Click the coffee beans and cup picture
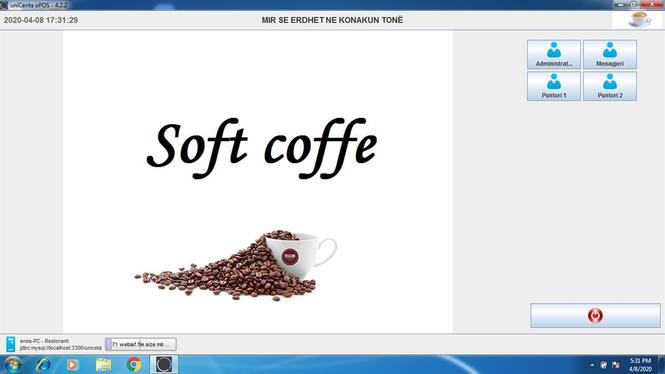The height and width of the screenshot is (374, 665). pyautogui.click(x=236, y=265)
